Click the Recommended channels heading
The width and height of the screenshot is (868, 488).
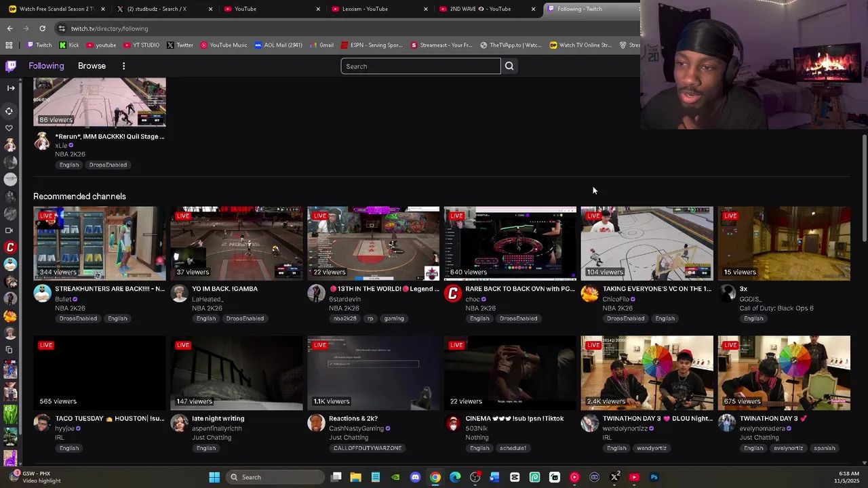(x=79, y=197)
